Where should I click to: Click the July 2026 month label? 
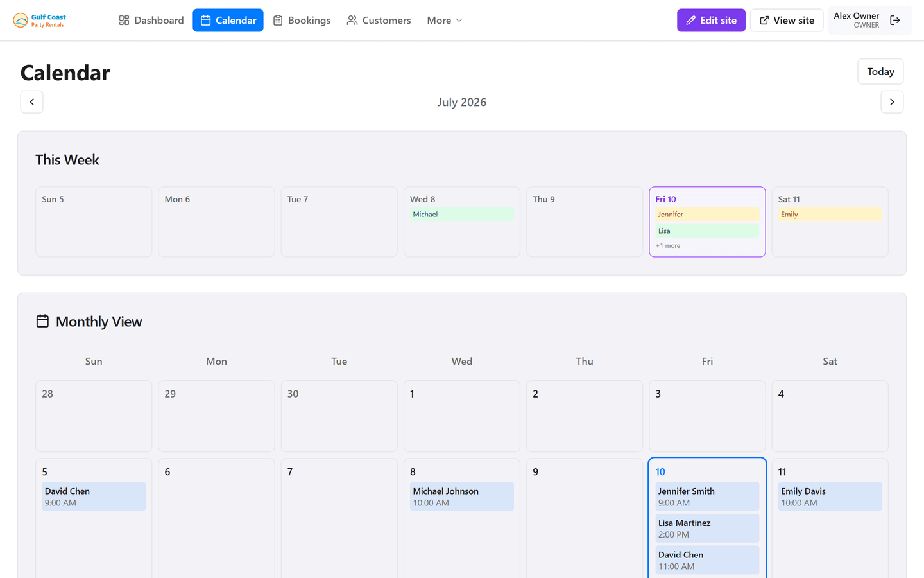point(462,102)
